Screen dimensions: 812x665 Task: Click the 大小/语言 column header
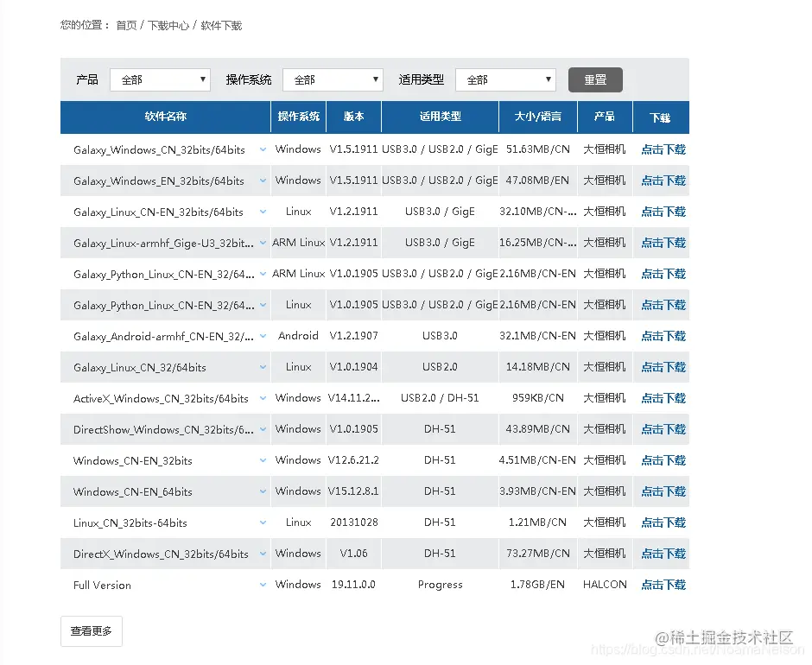[538, 117]
